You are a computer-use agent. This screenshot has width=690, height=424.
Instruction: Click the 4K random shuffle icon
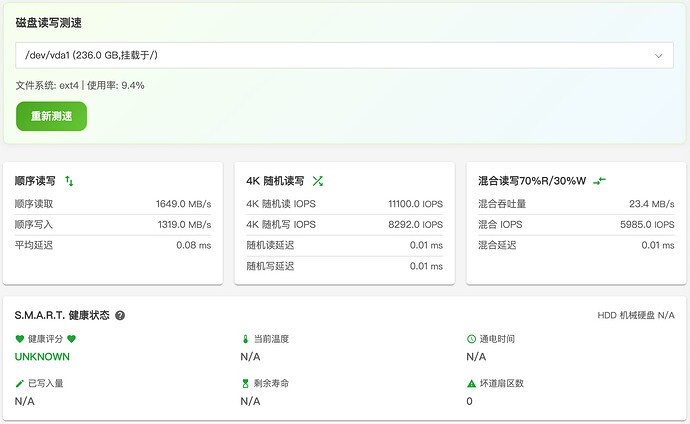[x=318, y=181]
